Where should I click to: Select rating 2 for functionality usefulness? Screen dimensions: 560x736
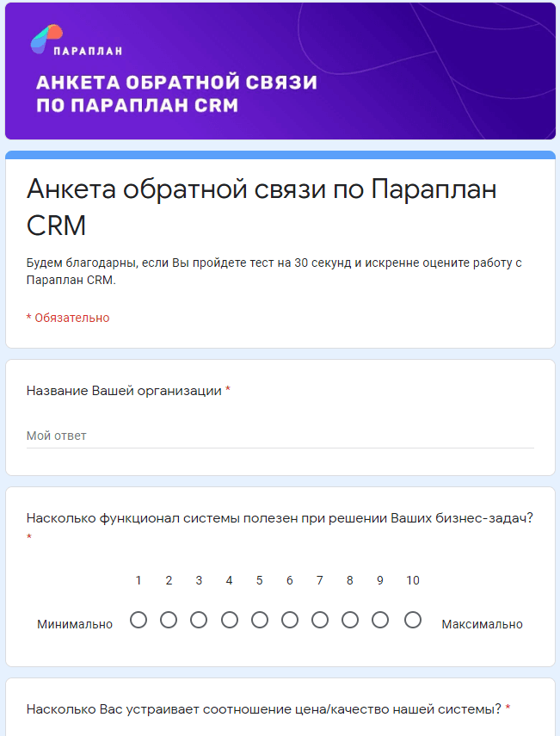[169, 620]
